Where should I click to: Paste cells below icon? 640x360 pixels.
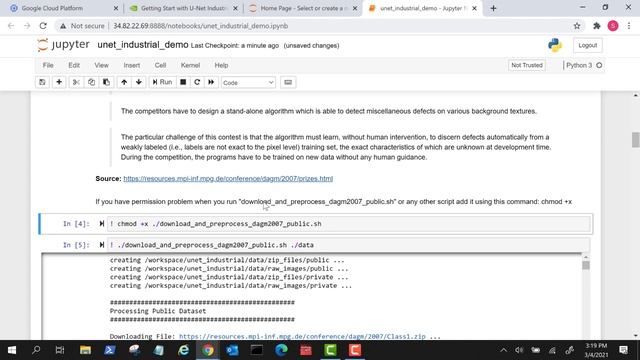(106, 82)
